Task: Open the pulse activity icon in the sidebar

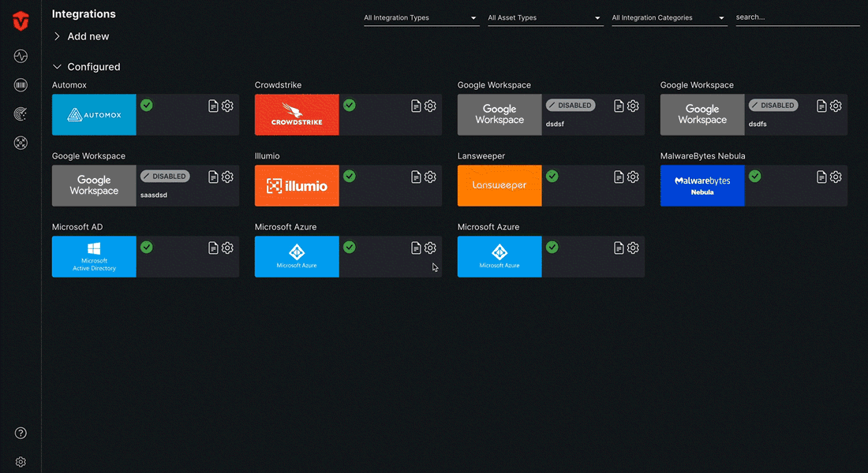Action: (x=21, y=56)
